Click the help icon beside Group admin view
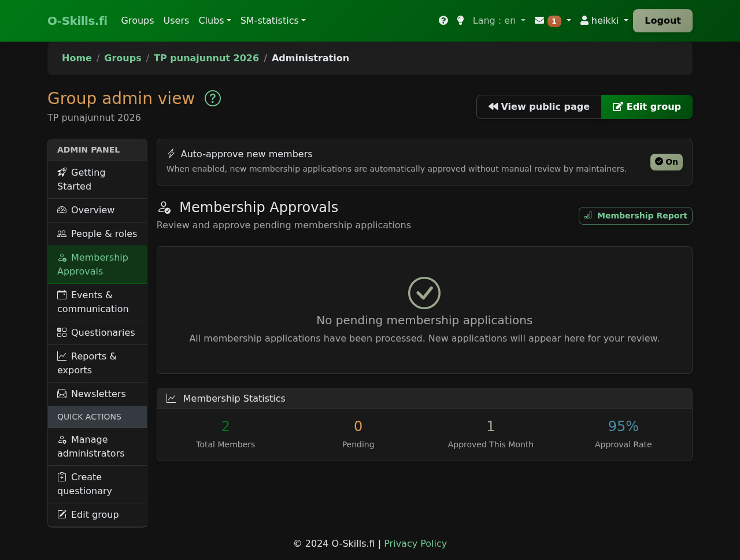 (213, 99)
